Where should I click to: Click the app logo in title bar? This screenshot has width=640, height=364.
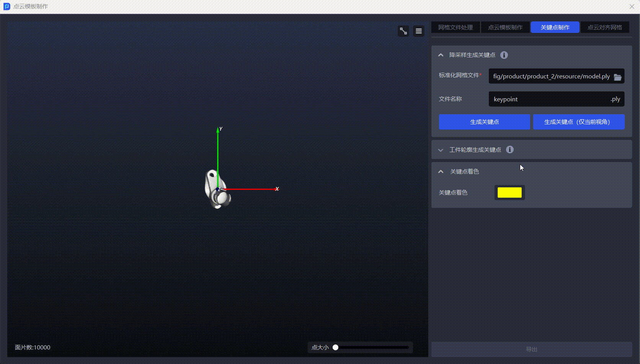[7, 6]
